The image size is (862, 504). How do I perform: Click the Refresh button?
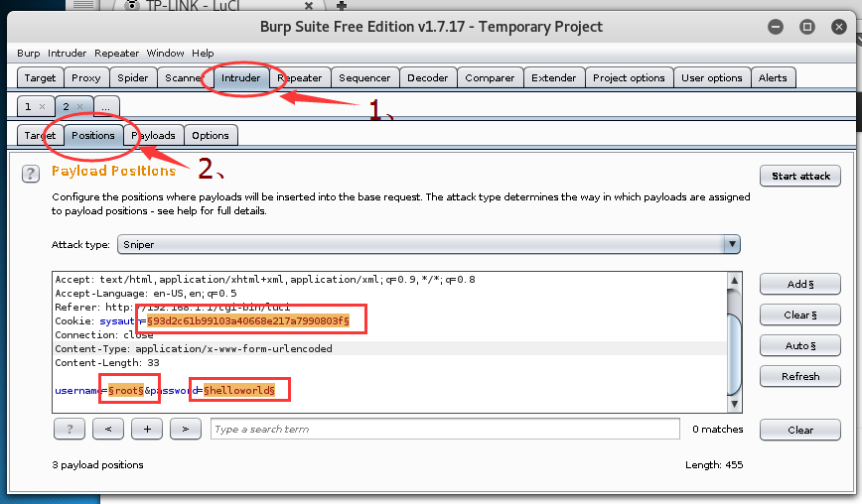click(x=800, y=377)
